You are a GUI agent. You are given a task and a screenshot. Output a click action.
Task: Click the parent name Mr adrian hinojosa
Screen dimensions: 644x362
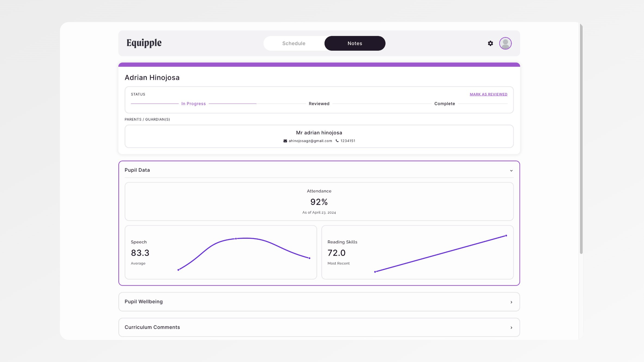pyautogui.click(x=319, y=133)
